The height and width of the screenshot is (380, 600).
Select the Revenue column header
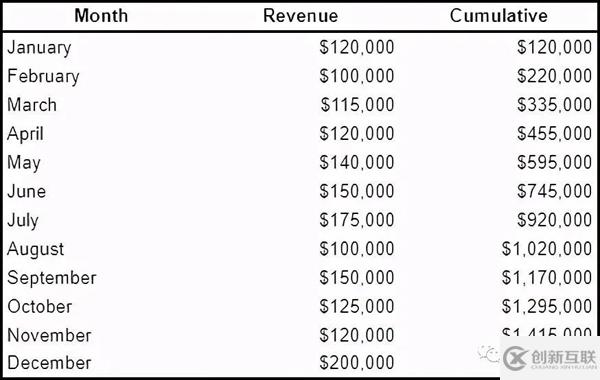300,16
